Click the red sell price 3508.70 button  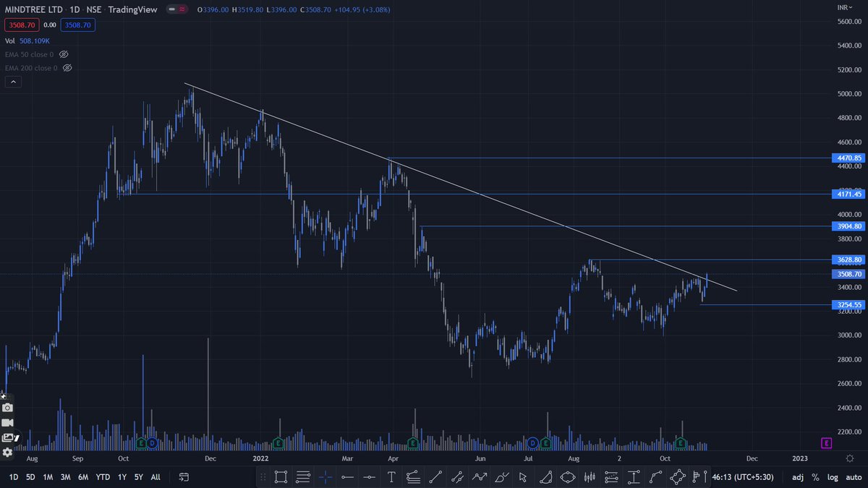pos(22,25)
